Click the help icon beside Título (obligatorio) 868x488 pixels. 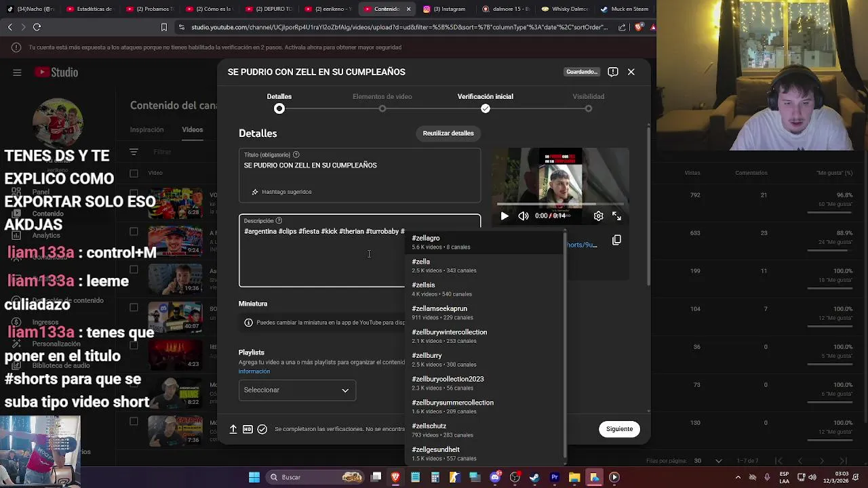click(x=296, y=155)
